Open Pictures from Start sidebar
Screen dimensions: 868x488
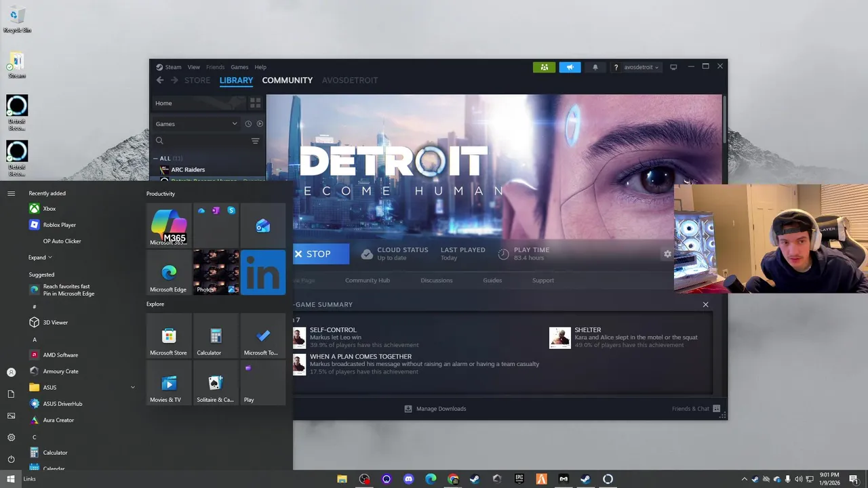11,415
